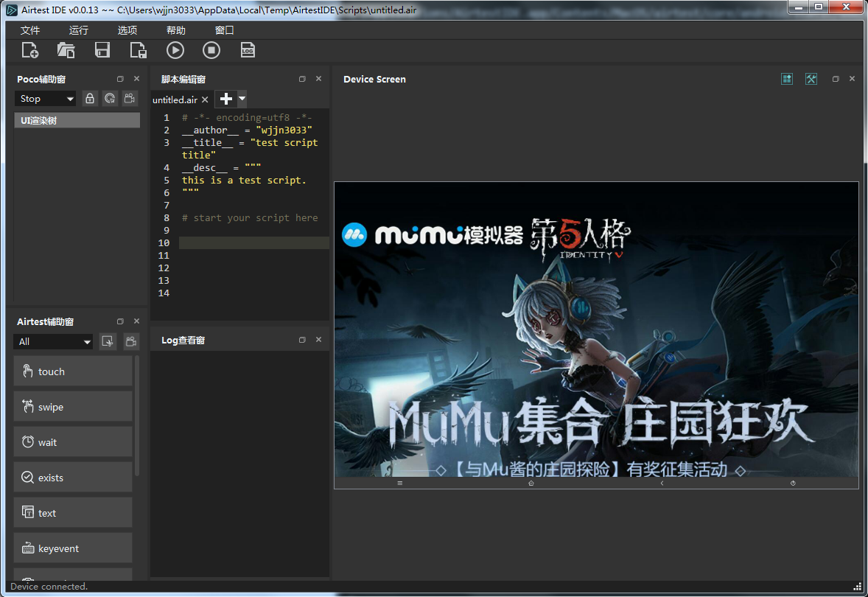Open the 选项 menu
868x597 pixels.
coord(127,30)
